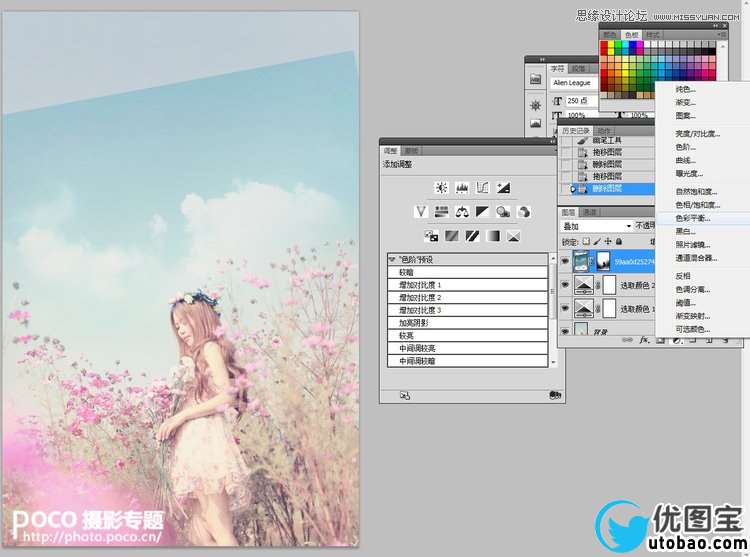This screenshot has height=557, width=750.
Task: Choose 色彩平衡... from the adjustment menu
Action: tap(692, 217)
